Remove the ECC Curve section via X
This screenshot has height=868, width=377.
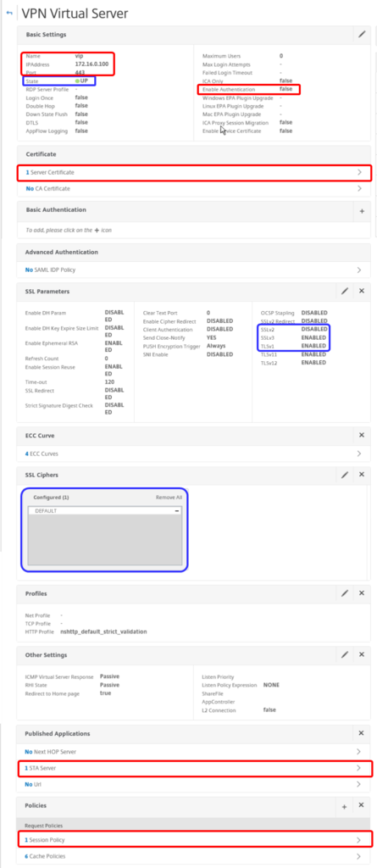click(362, 435)
